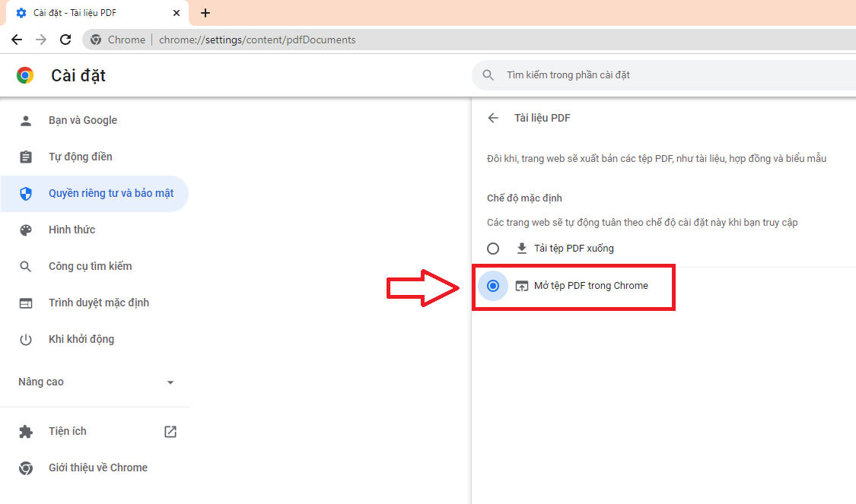Click the Chrome site info icon in address bar
Screen dimensions: 856x504
96,40
